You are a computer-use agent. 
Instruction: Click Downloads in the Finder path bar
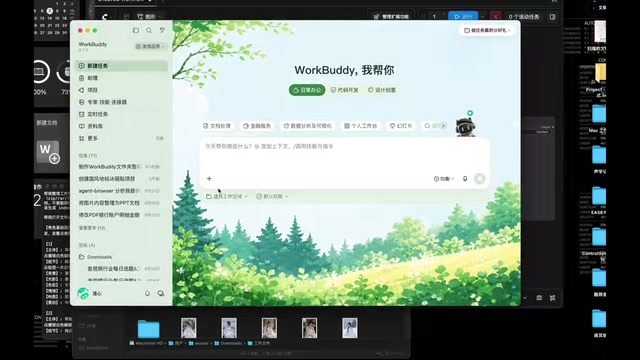228,343
